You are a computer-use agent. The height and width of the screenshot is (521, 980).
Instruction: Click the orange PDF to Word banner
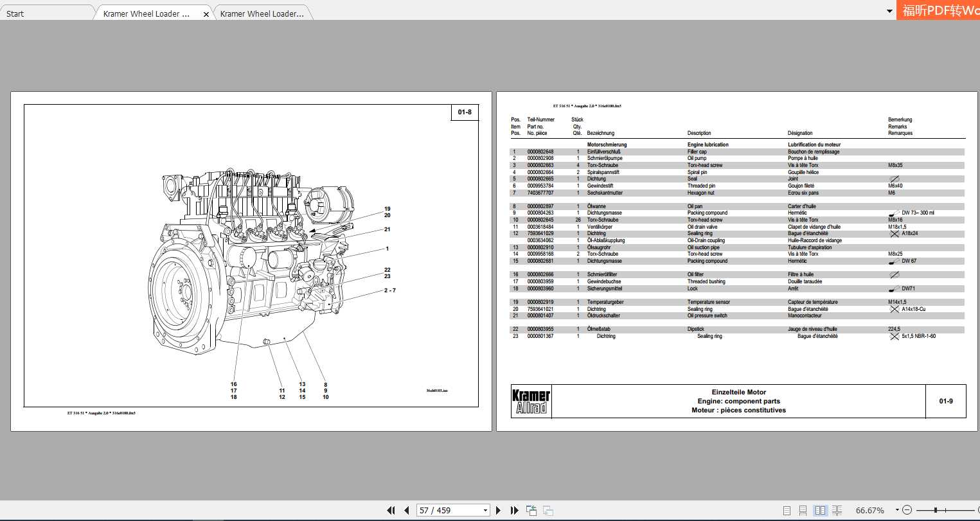click(938, 10)
